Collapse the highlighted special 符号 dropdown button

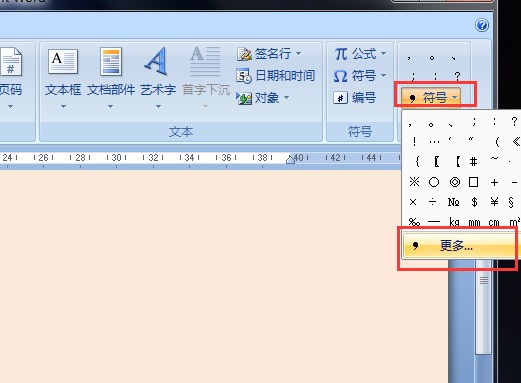(x=431, y=98)
